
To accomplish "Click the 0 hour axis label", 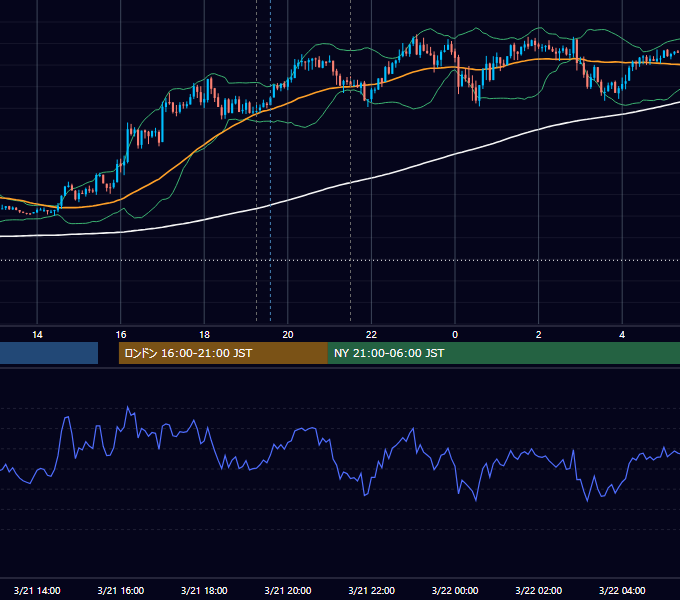I will [x=455, y=335].
